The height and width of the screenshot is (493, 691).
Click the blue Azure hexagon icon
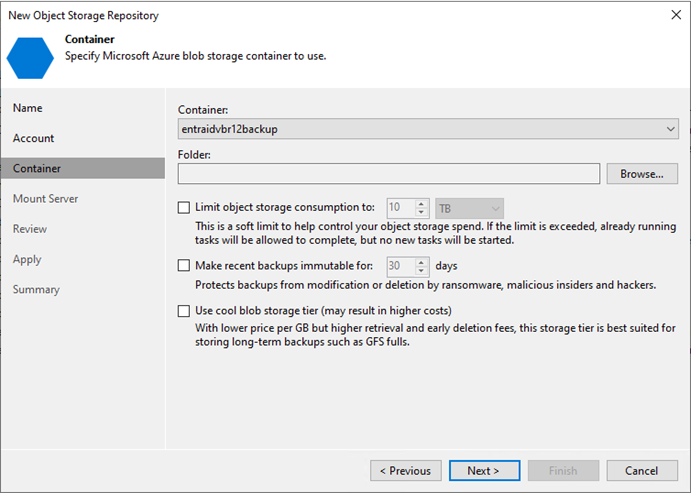(x=30, y=58)
